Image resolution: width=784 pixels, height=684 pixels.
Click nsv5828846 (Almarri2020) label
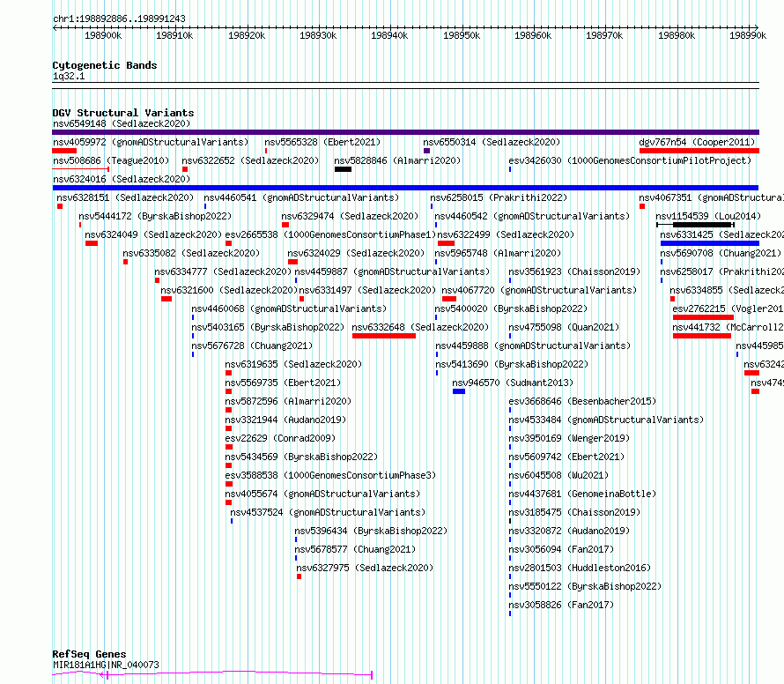[x=397, y=160]
